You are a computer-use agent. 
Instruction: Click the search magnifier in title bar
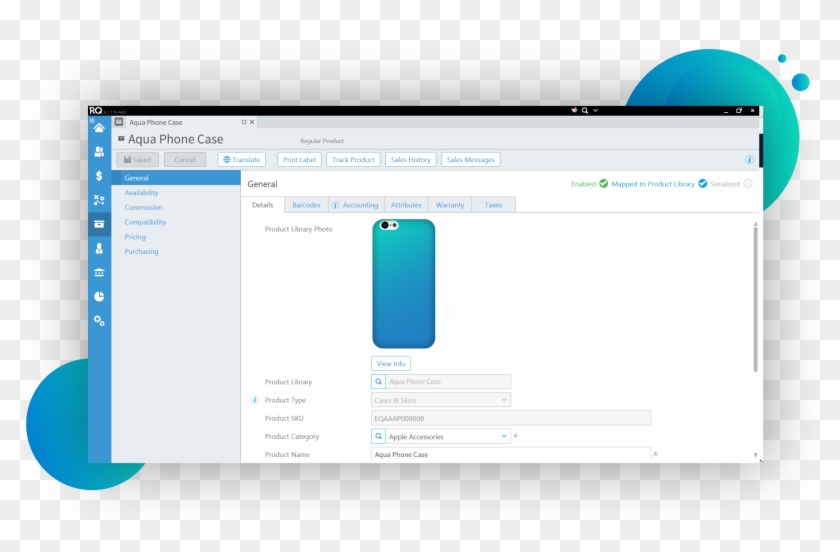585,110
